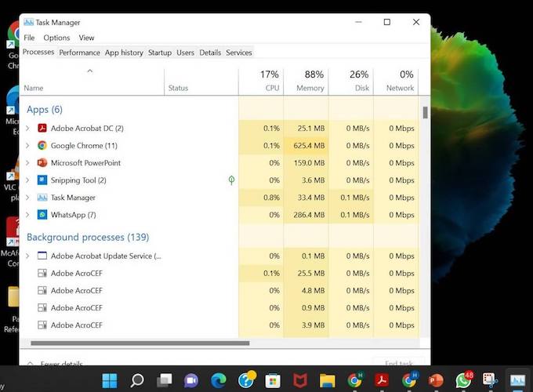Sort by the Status column header
This screenshot has height=392, width=533.
(x=201, y=82)
